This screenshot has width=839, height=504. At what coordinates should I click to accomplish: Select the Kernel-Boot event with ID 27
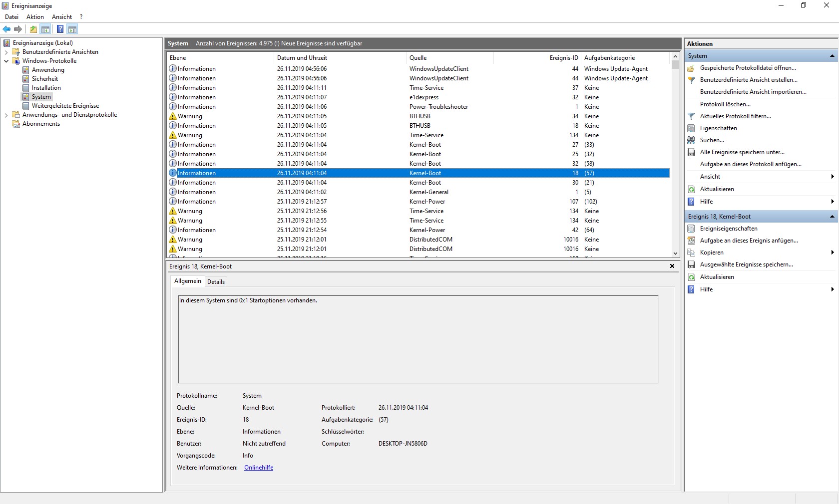point(419,145)
